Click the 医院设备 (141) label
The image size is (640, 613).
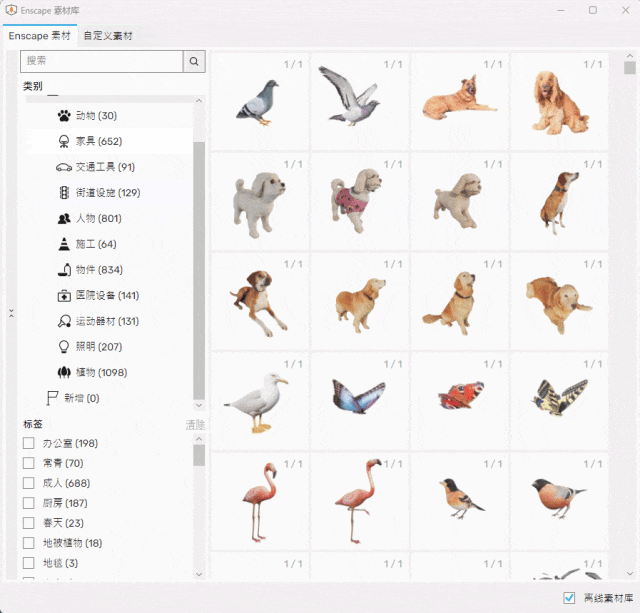pyautogui.click(x=107, y=295)
